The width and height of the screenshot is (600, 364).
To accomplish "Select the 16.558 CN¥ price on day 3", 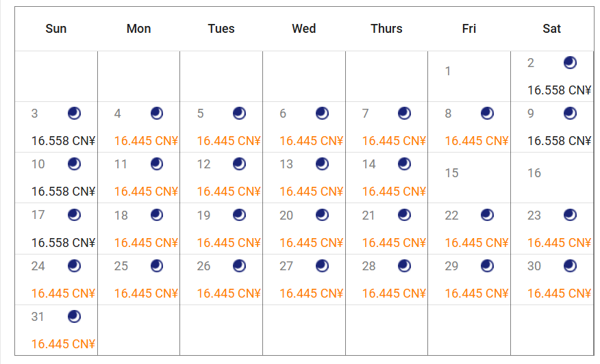I will (x=63, y=141).
